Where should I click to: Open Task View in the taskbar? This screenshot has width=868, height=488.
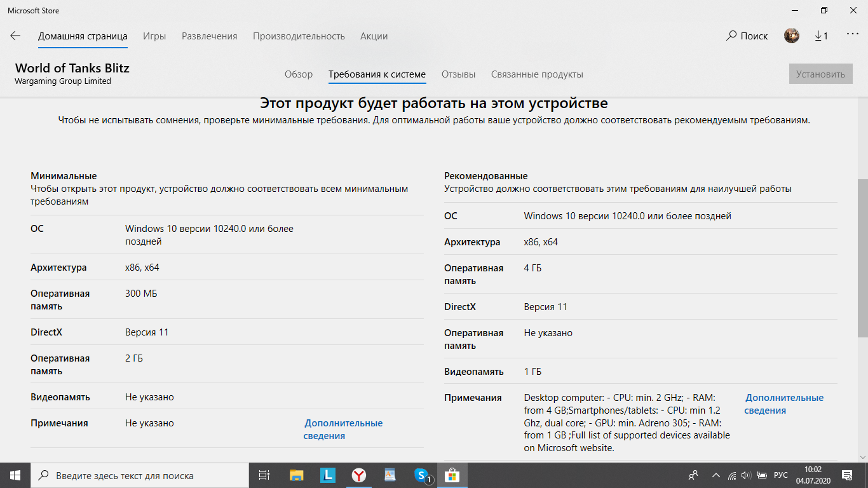264,475
